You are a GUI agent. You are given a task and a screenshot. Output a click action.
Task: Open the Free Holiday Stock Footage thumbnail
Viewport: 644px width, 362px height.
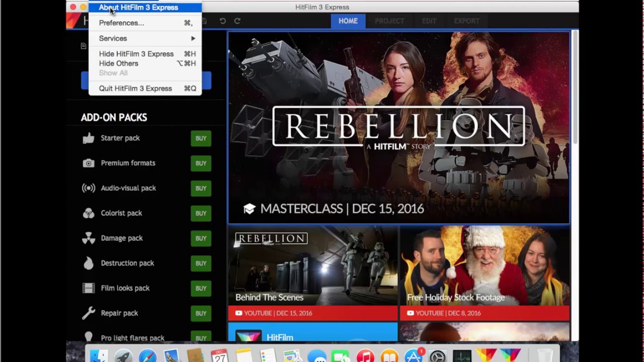point(485,265)
